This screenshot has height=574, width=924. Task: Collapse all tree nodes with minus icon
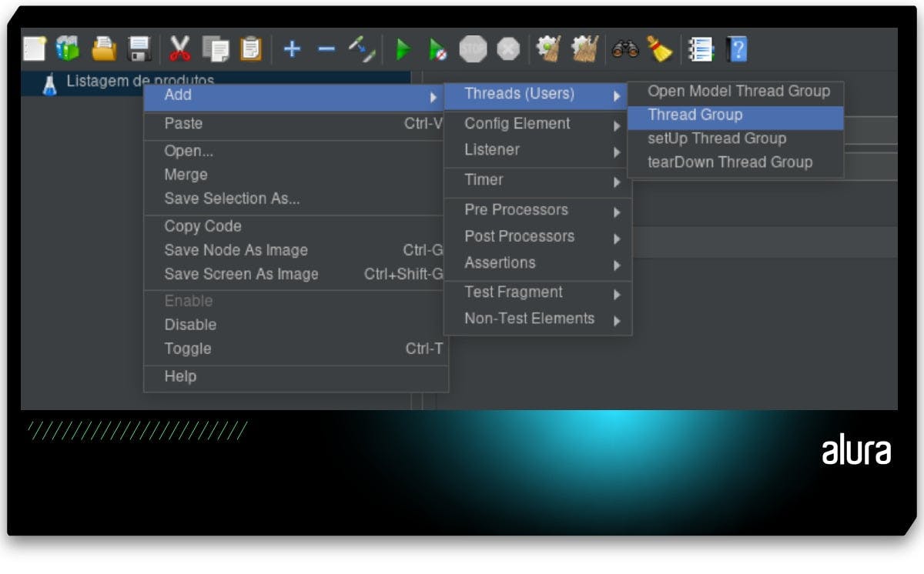click(325, 48)
